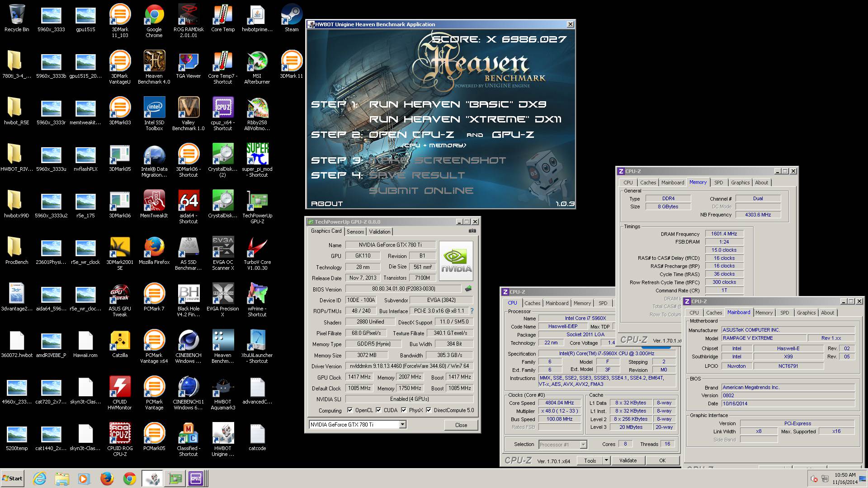
Task: Select the About tab in CPU-Z Memory window
Action: click(x=762, y=183)
